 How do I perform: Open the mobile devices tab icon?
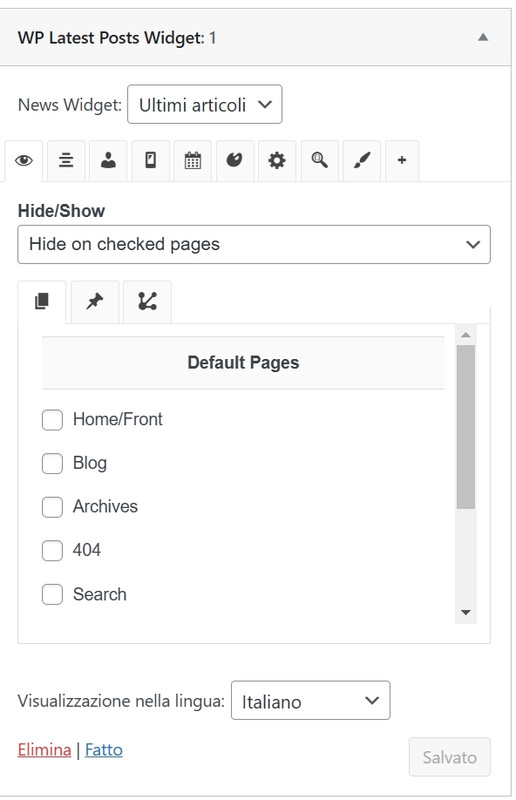pyautogui.click(x=151, y=161)
